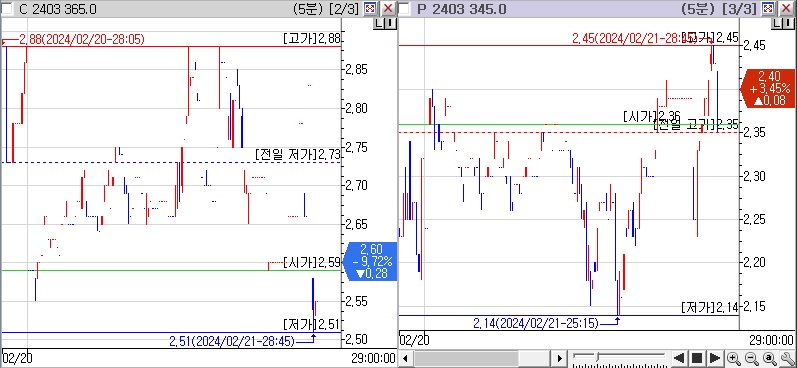Close the C 2403 365.0 chart pane

click(x=388, y=9)
